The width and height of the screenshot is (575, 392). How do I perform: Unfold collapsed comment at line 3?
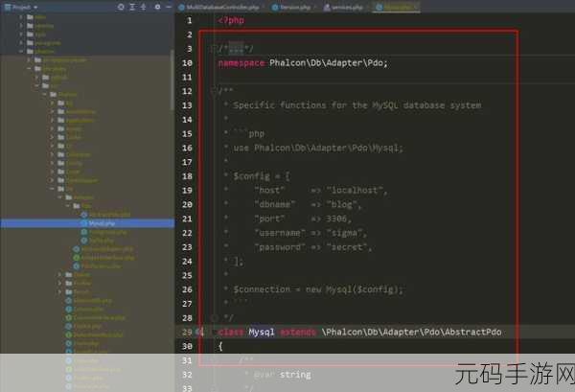[x=214, y=49]
